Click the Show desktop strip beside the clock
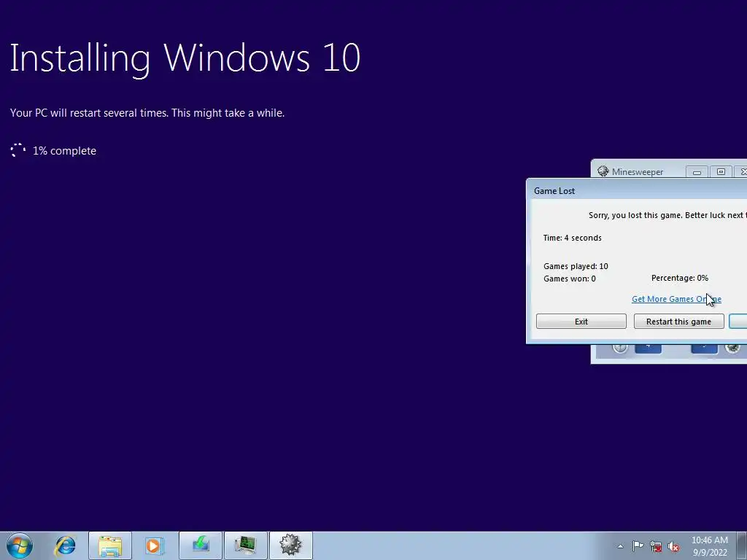747x560 pixels. pos(742,545)
